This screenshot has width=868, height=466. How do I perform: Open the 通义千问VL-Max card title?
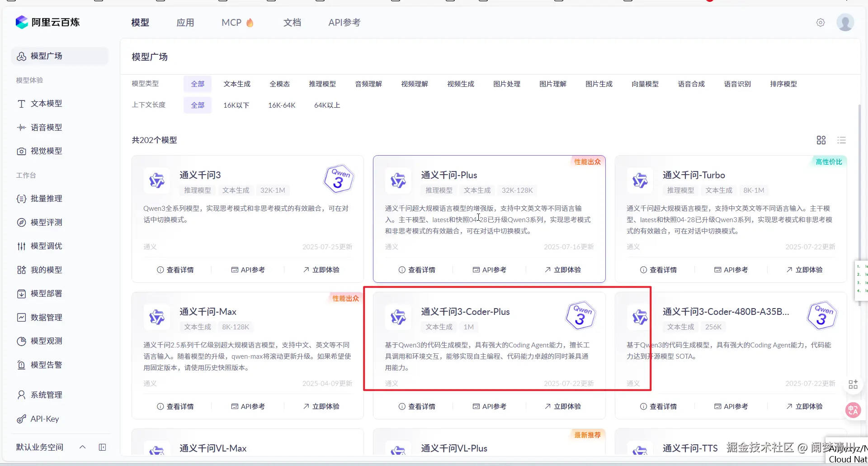(x=213, y=448)
